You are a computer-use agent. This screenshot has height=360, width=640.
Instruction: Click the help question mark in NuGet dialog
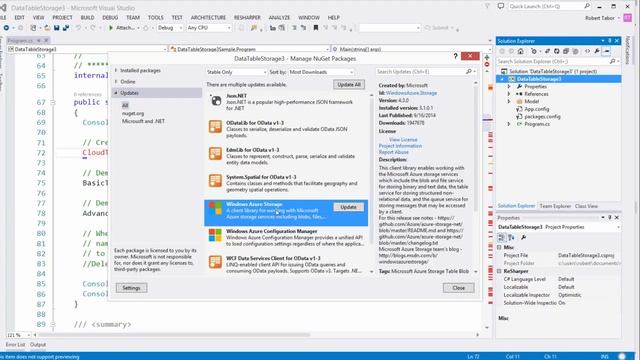pyautogui.click(x=456, y=56)
